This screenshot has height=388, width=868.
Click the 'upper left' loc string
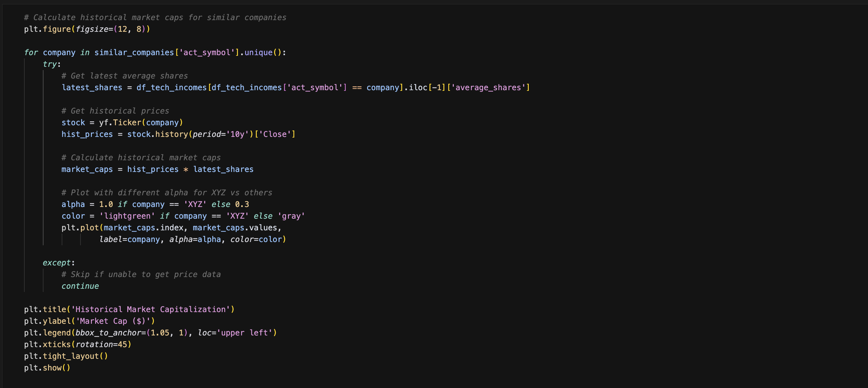[244, 333]
